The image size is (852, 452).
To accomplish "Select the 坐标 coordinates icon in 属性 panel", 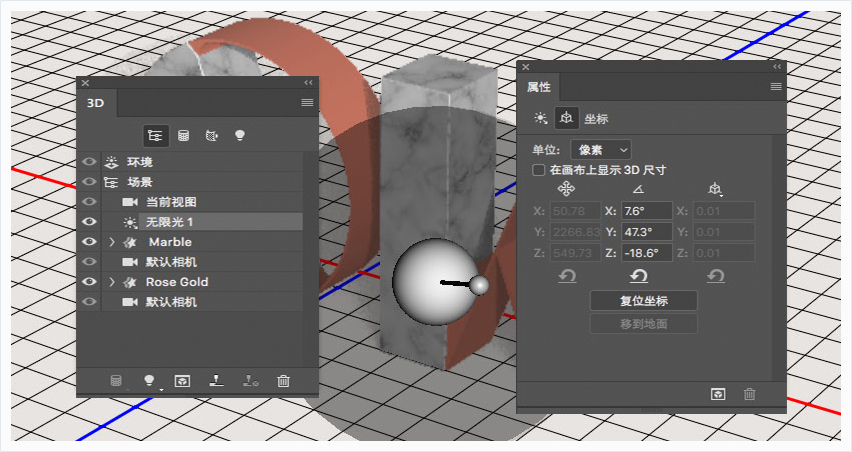I will [566, 118].
